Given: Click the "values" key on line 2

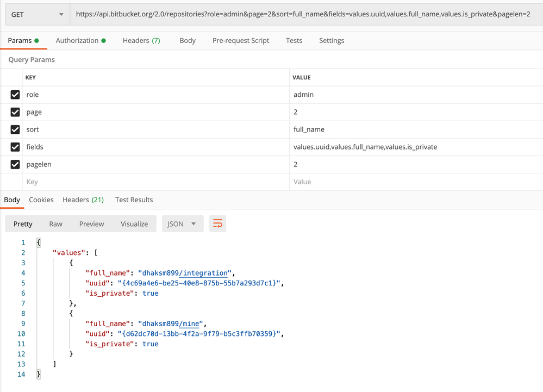Looking at the screenshot, I should [68, 252].
